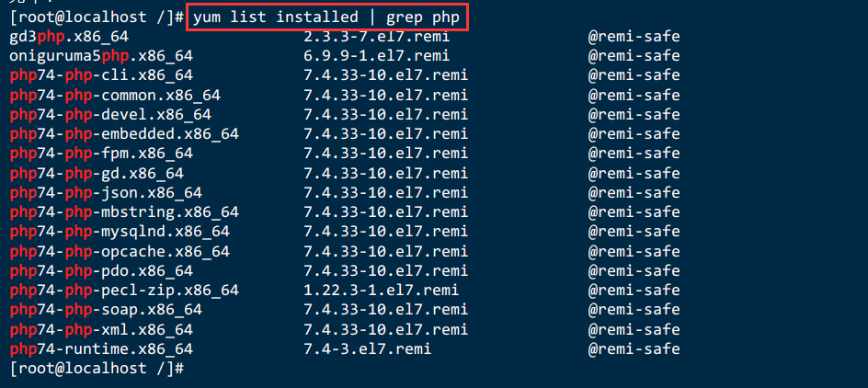
Task: Click the highlighted yum list installed command
Action: coord(326,17)
